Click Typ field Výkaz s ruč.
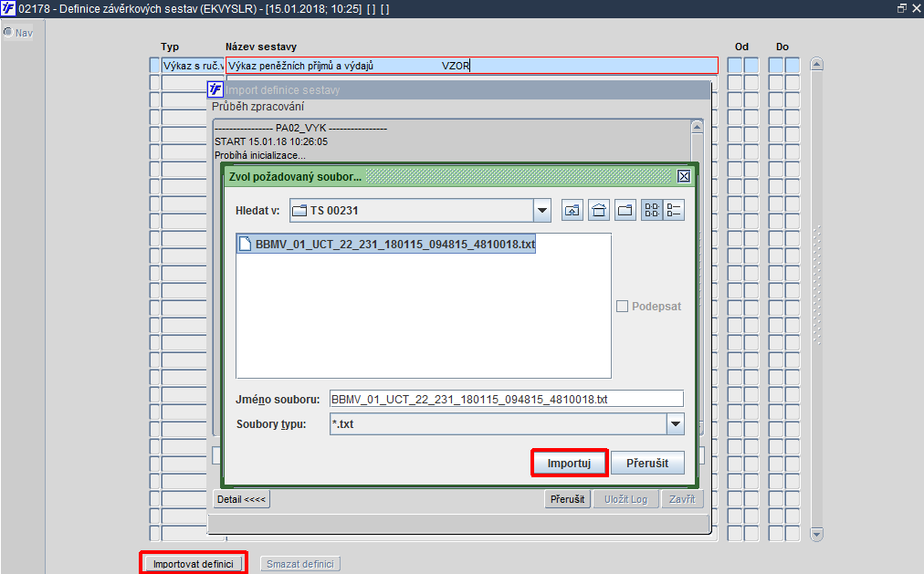Viewport: 924px width, 574px height. [x=193, y=66]
